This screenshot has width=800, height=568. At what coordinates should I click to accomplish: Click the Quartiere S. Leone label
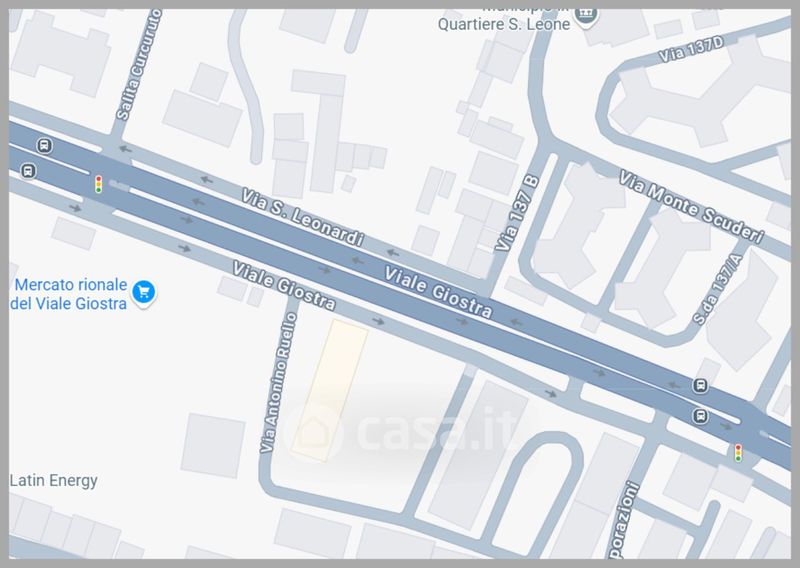[504, 24]
